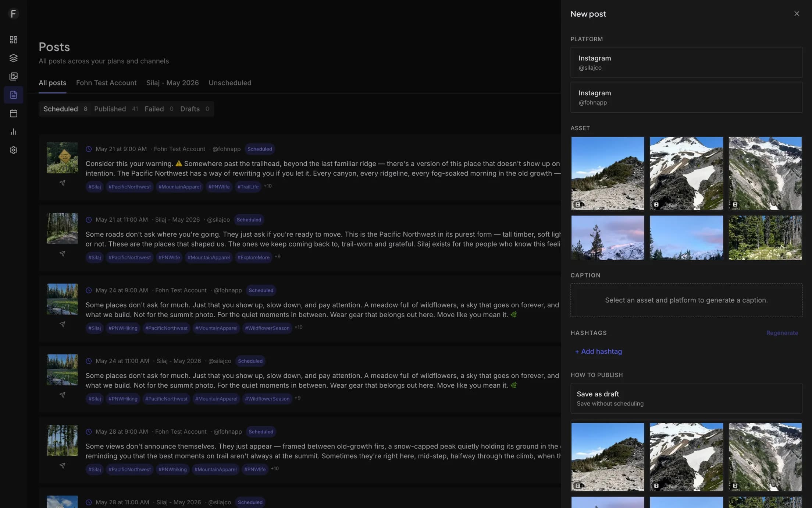Switch to the All posts tab
812x508 pixels.
(53, 83)
